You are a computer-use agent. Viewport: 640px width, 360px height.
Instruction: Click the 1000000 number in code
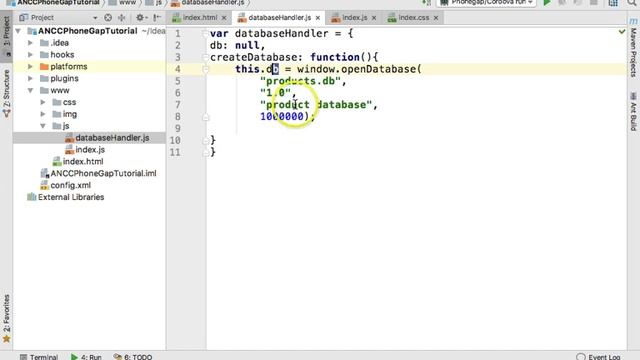[x=282, y=117]
